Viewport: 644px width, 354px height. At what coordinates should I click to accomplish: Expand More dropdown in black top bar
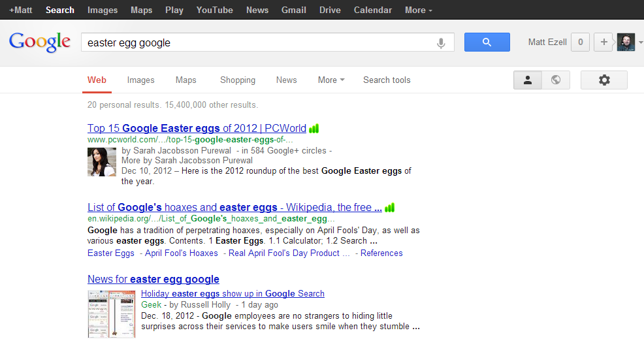point(419,10)
